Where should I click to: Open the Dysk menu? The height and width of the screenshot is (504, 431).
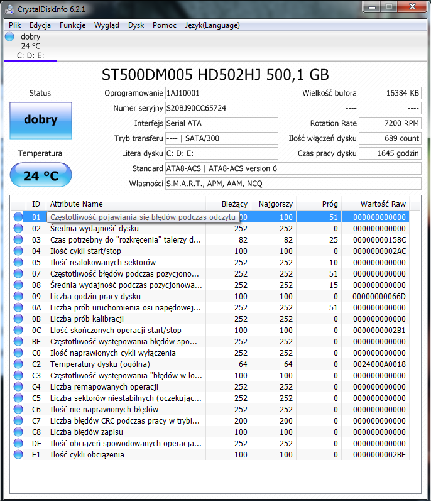click(x=136, y=25)
